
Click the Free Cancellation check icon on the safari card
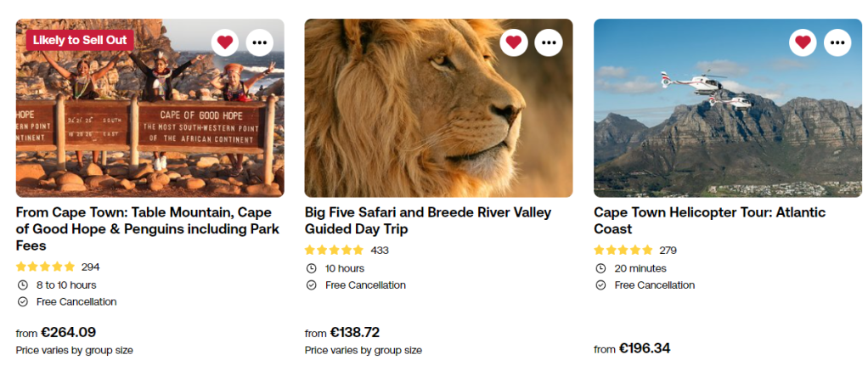[312, 285]
